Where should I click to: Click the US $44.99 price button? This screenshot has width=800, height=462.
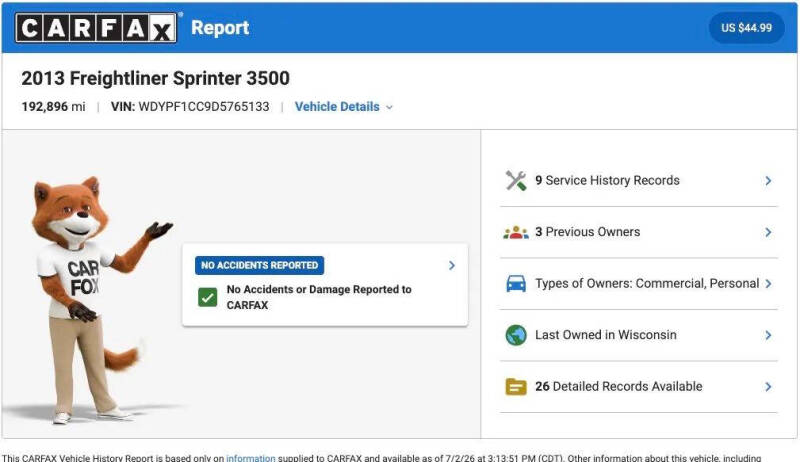coord(746,28)
